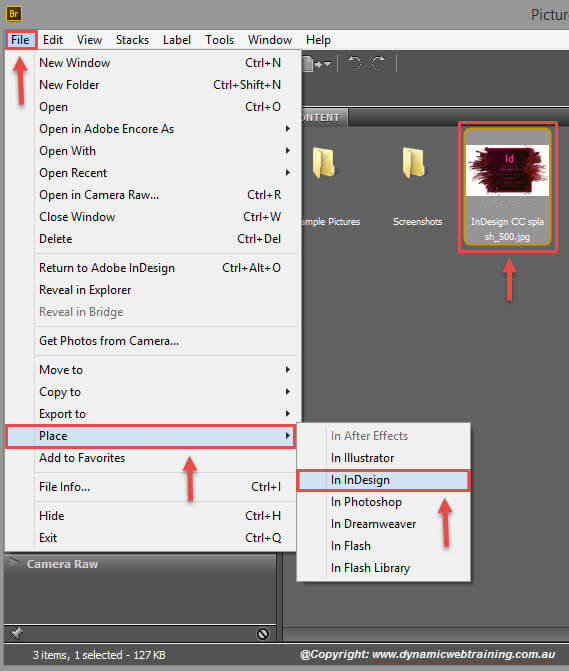
Task: Expand Open in Adobe Encore As submenu
Action: coord(151,129)
